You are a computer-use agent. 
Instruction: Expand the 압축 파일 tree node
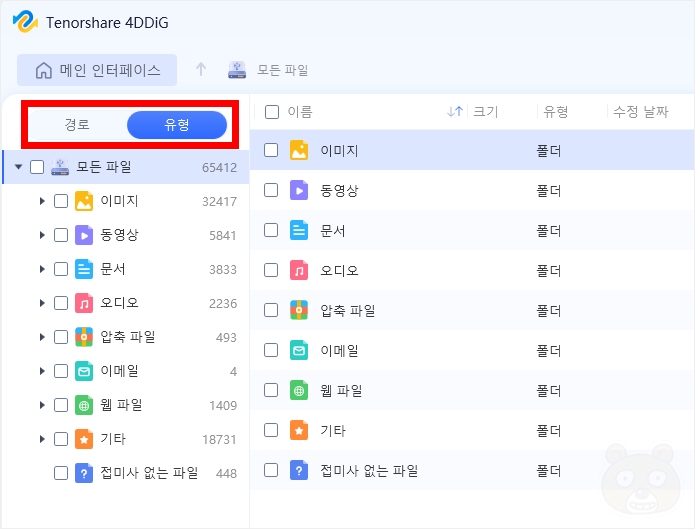tap(42, 337)
